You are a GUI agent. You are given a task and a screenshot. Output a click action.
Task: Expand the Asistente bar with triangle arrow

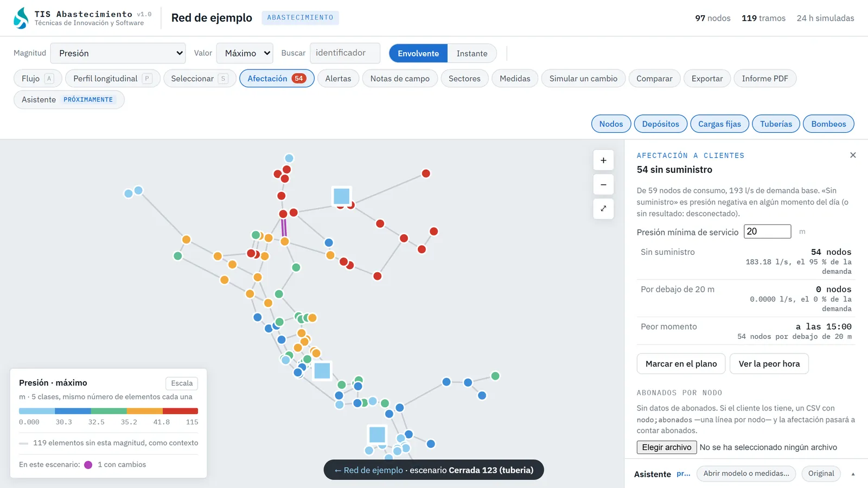pos(853,474)
